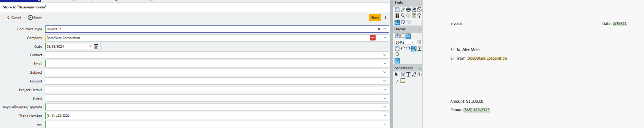The height and width of the screenshot is (128, 644).
Task: Open the Amount field dropdown arrow
Action: click(385, 81)
